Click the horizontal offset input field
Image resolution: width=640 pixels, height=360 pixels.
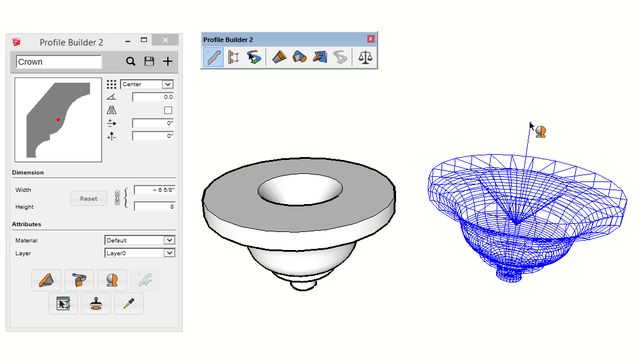click(x=153, y=123)
